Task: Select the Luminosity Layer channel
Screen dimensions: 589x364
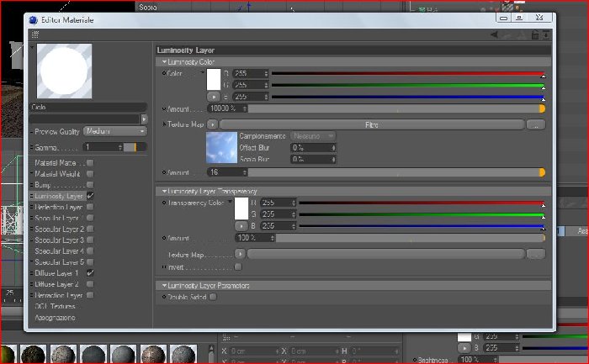Action: (58, 196)
